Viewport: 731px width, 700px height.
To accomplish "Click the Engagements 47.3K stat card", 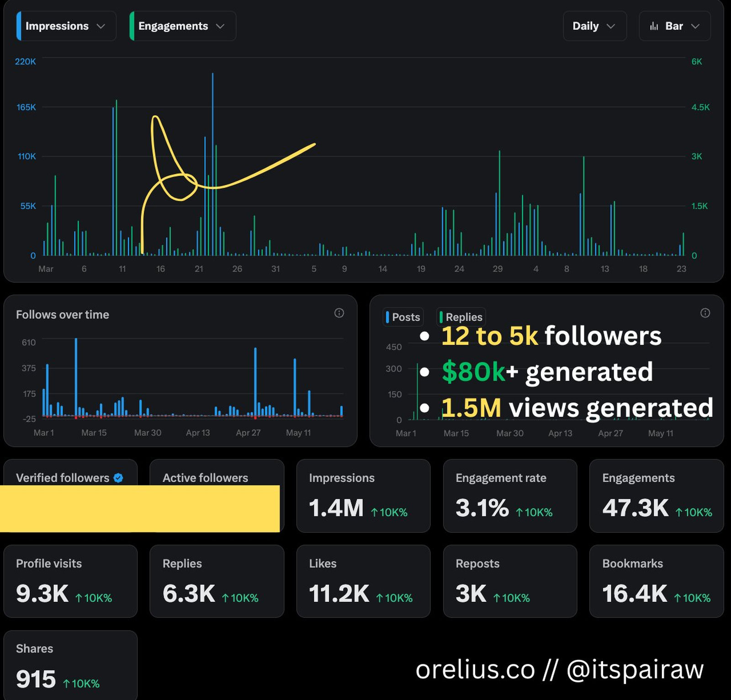I will (x=657, y=496).
